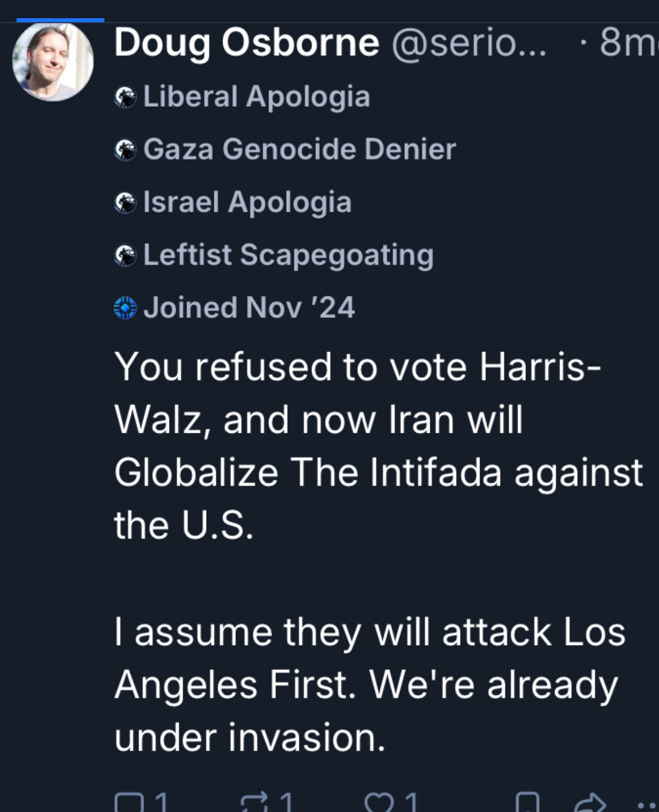Open the Liberal Apologia label
Screen dimensions: 659x812
(256, 97)
